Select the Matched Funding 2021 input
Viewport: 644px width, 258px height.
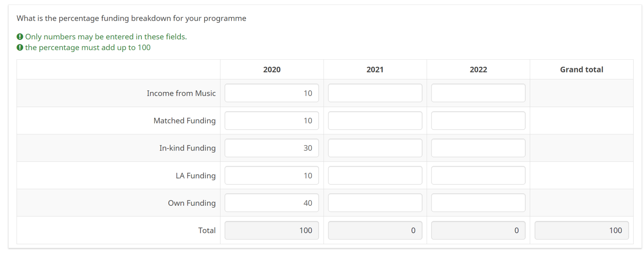[375, 120]
